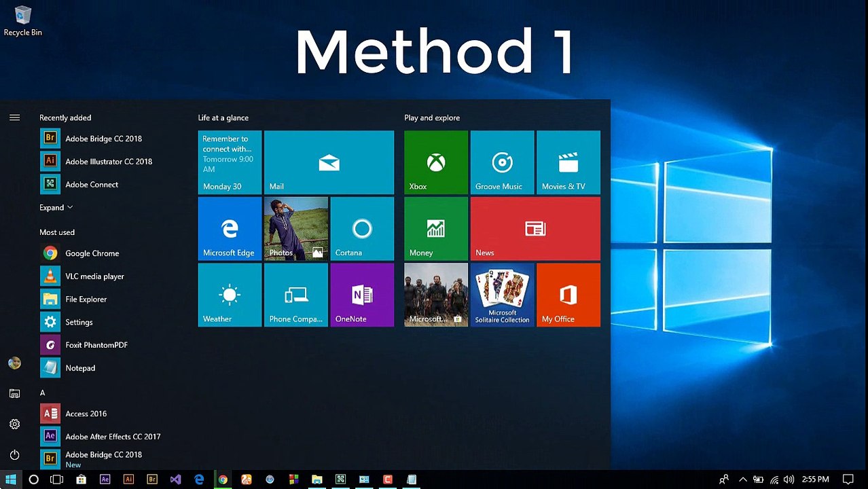868x489 pixels.
Task: Open UC Browser from the taskbar
Action: pos(247,479)
